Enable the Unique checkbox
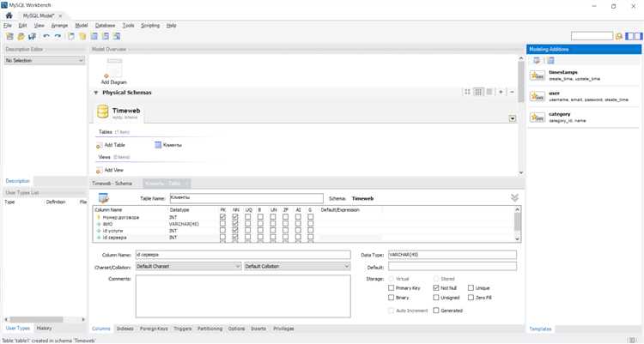644x344 pixels. 471,288
